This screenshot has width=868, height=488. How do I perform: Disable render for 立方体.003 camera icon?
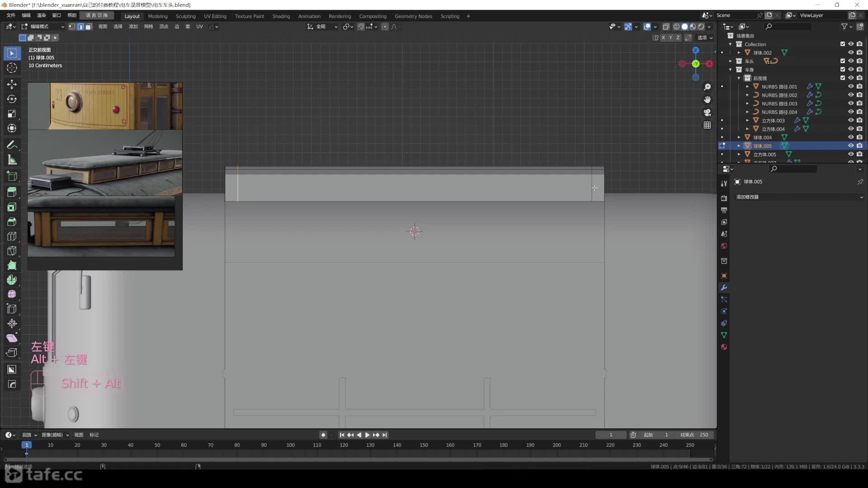pyautogui.click(x=859, y=120)
